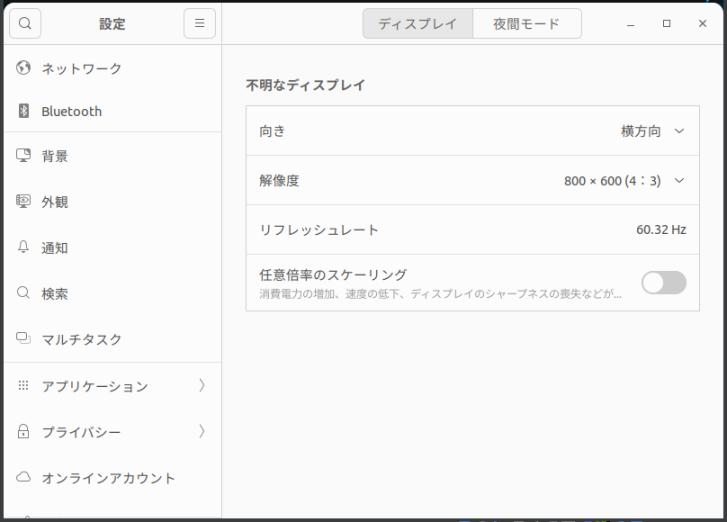727x522 pixels.
Task: Open the 向き orientation dropdown arrow
Action: point(679,131)
